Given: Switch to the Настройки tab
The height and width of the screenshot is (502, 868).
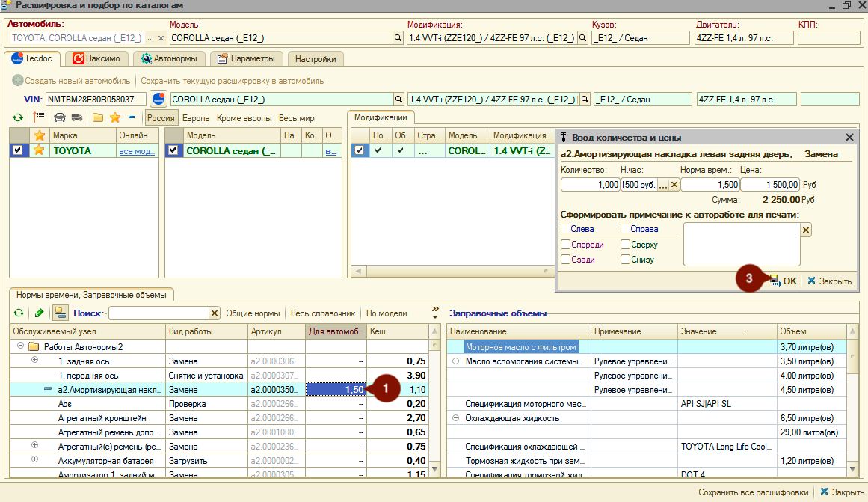Looking at the screenshot, I should (x=316, y=59).
